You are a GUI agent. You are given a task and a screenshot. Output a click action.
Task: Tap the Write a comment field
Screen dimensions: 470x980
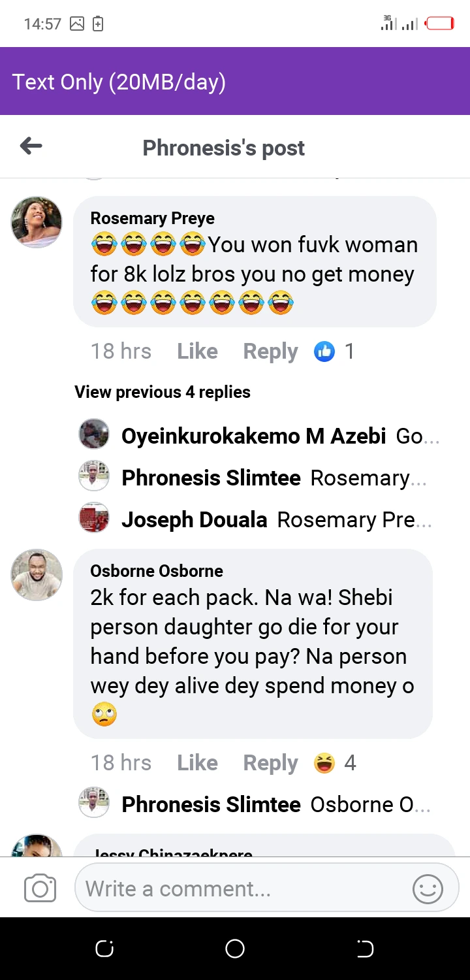click(242, 889)
